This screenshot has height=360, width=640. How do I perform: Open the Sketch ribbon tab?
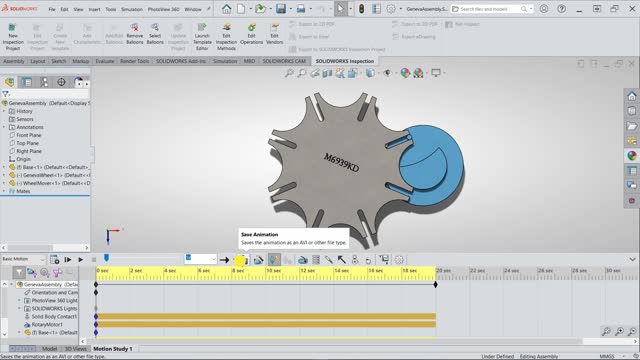pyautogui.click(x=58, y=61)
